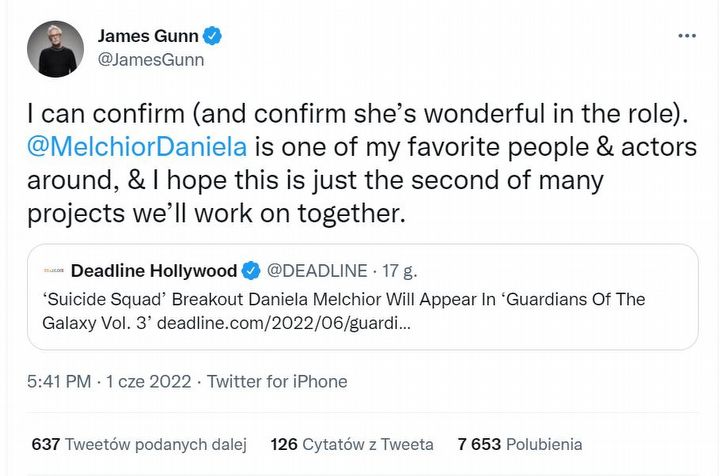Click the 'Twitter for iPhone' source label
This screenshot has height=476, width=720.
(277, 381)
